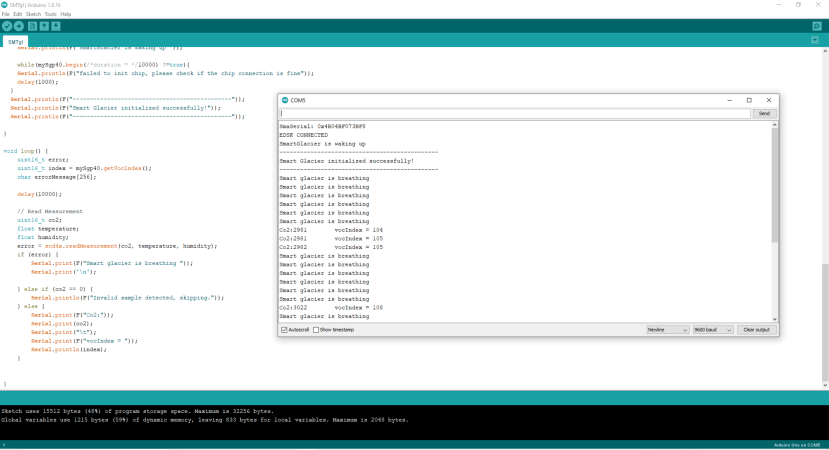Viewport: 829px width, 450px height.
Task: Click 'float humidity;' code line
Action: point(42,237)
